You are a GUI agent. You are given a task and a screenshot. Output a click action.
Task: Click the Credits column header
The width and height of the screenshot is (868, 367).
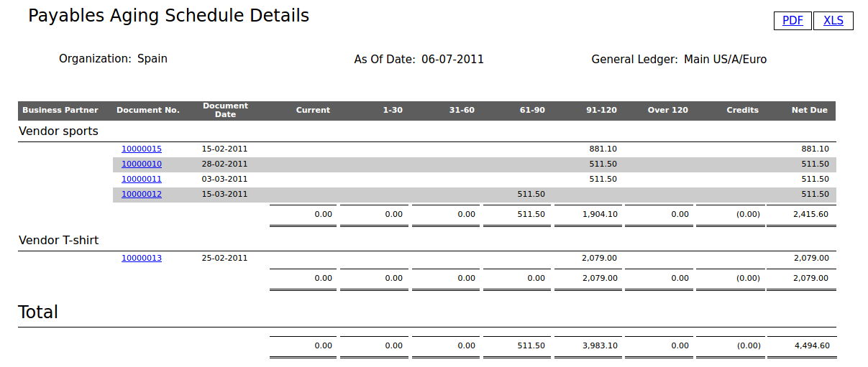click(742, 111)
